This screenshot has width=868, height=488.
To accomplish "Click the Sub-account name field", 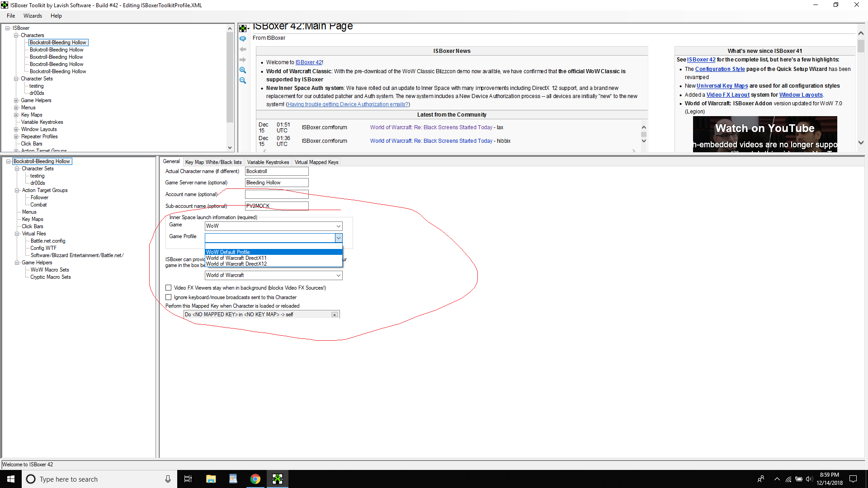I will click(x=277, y=206).
